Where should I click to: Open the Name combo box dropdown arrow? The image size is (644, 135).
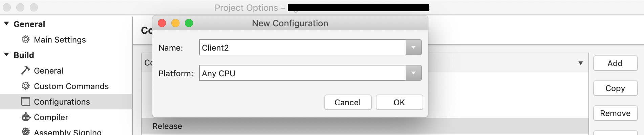pos(413,48)
